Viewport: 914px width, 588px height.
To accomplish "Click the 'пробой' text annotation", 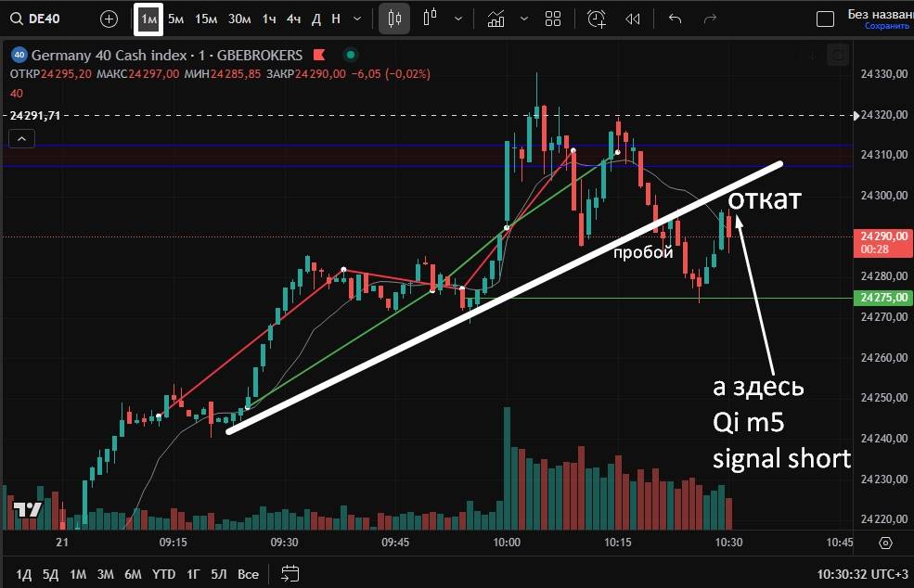I will pos(643,252).
